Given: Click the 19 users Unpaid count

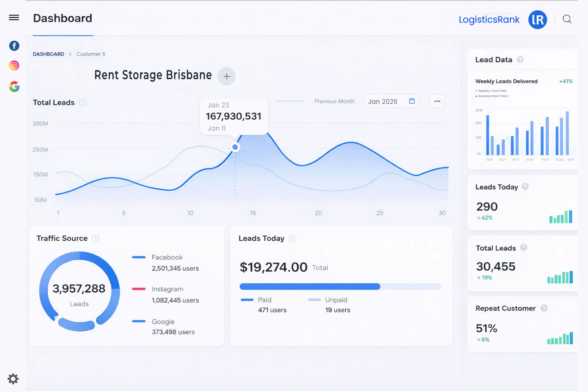Looking at the screenshot, I should point(338,310).
